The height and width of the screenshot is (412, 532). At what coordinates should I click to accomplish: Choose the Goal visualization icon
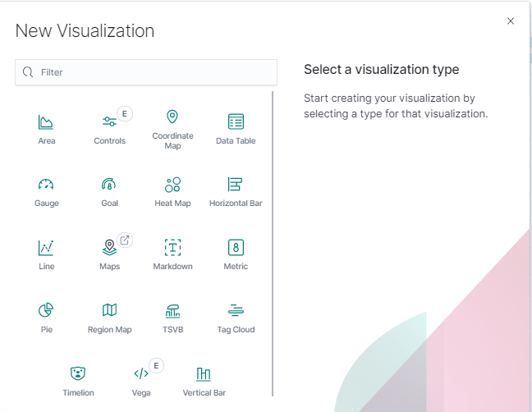pos(109,184)
